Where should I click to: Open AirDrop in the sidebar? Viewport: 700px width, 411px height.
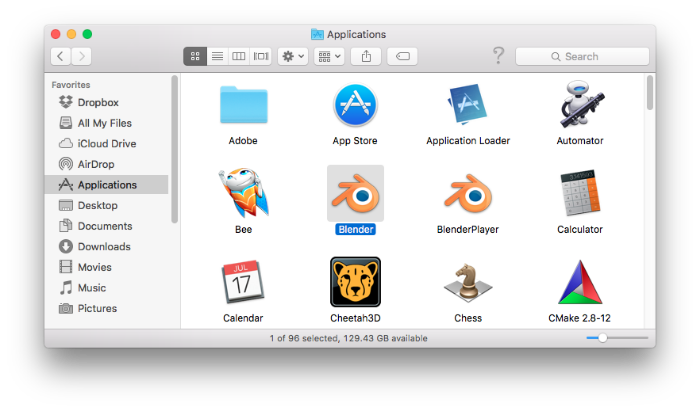coord(107,164)
